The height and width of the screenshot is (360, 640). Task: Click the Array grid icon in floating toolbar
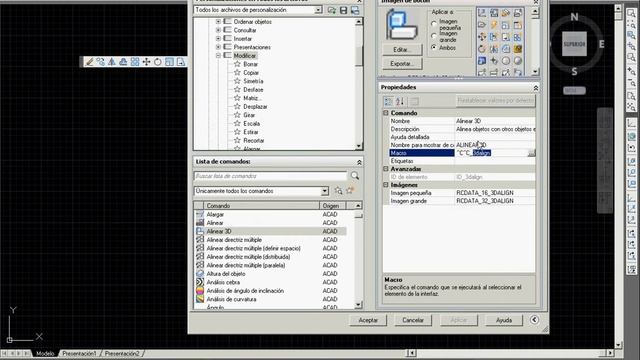(135, 62)
